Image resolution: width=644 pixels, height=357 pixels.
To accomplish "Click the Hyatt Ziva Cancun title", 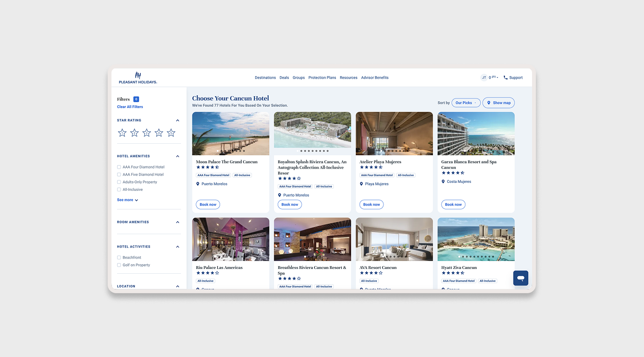I will [459, 268].
